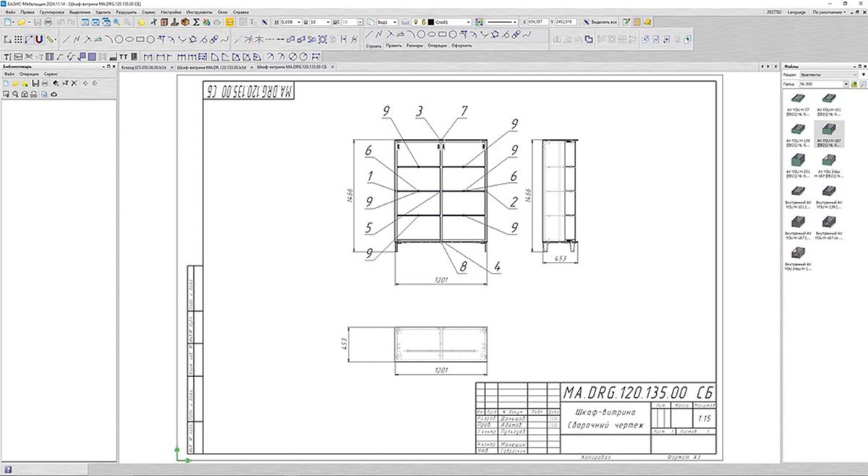
Task: Select the magnifier zoom tool
Action: (116, 23)
